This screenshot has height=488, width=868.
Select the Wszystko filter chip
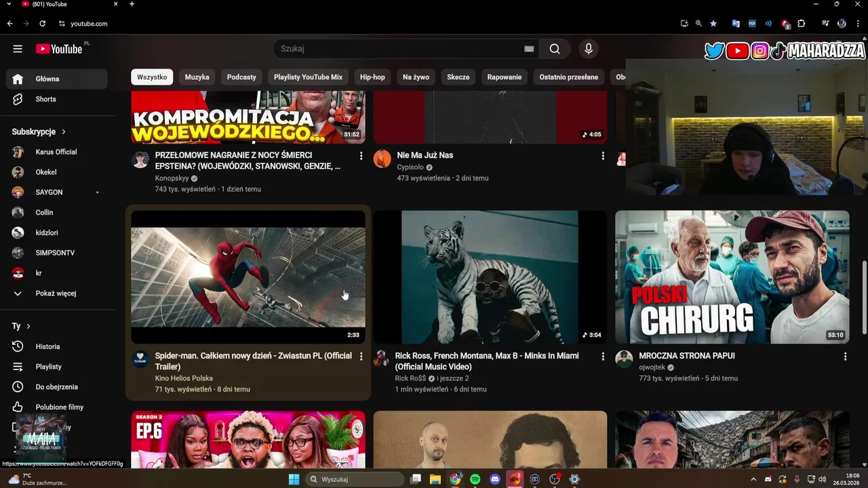pyautogui.click(x=152, y=77)
